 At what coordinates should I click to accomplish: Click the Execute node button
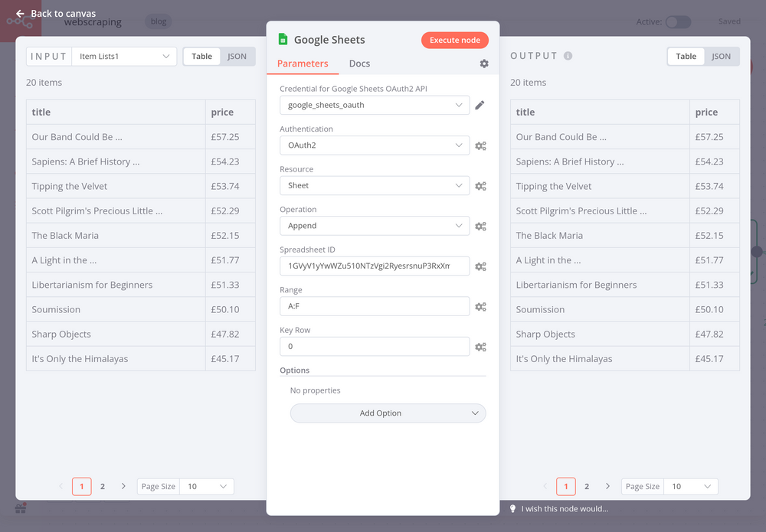pos(454,39)
